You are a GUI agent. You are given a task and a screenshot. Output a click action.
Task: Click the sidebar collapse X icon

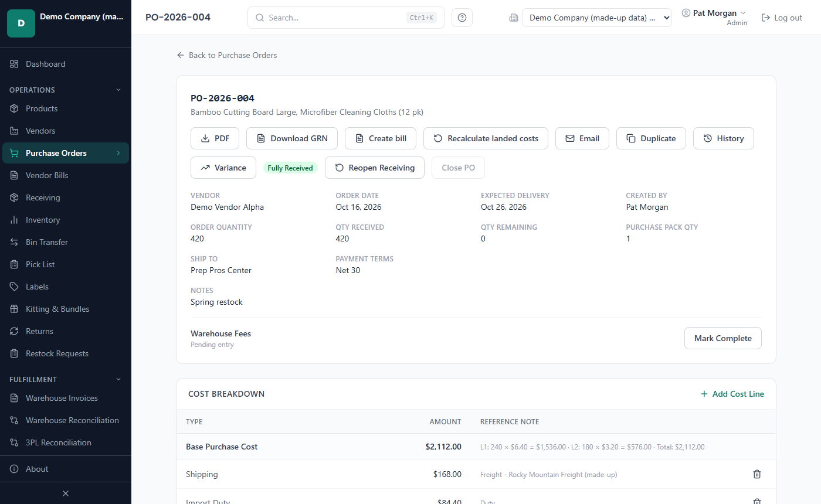tap(66, 493)
